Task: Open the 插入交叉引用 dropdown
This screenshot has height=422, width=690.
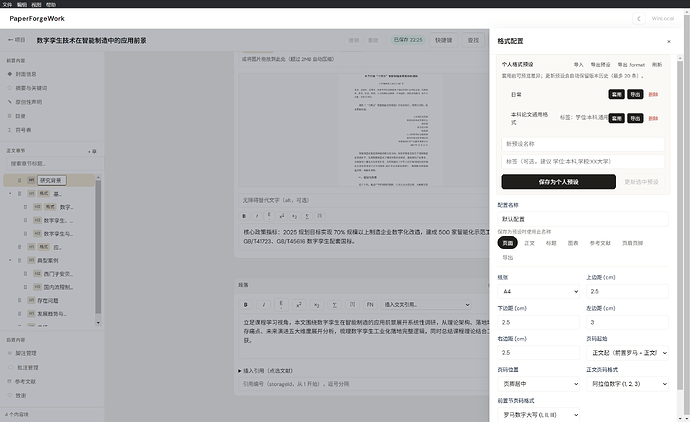Action: tap(426, 305)
